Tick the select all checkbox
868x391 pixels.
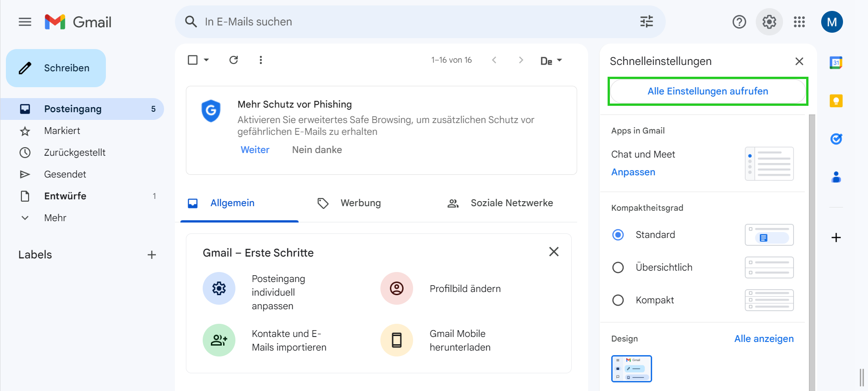(193, 60)
